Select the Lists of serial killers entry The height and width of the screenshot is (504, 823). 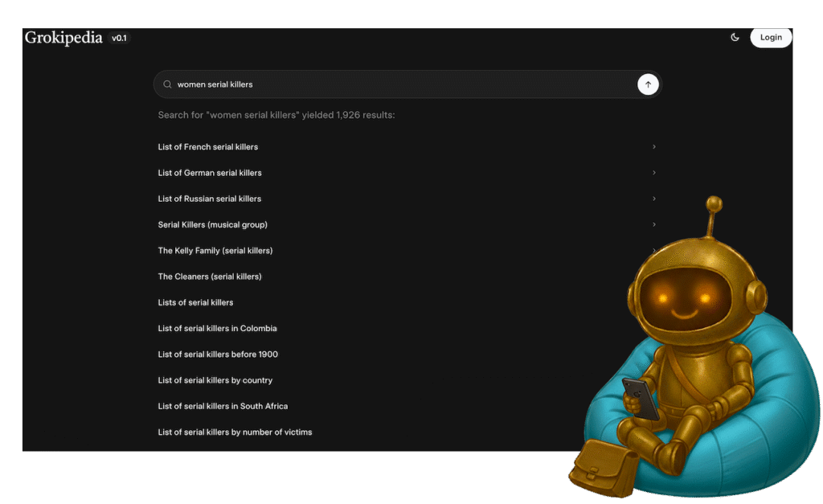[195, 301]
